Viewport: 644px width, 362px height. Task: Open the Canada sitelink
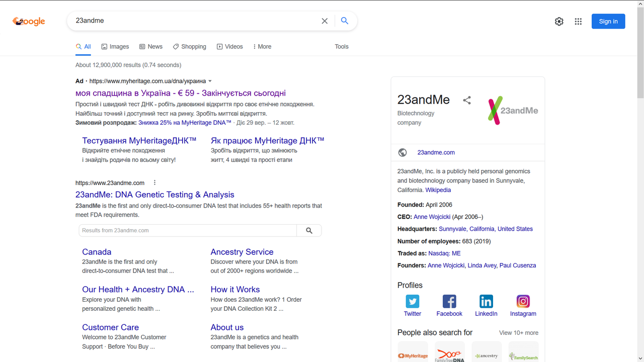(x=97, y=252)
